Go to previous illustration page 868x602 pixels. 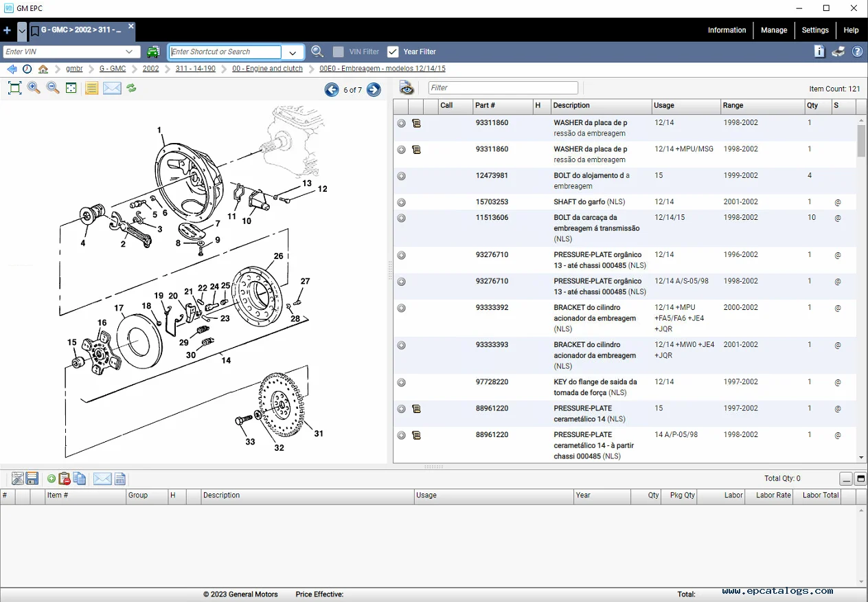tap(332, 89)
